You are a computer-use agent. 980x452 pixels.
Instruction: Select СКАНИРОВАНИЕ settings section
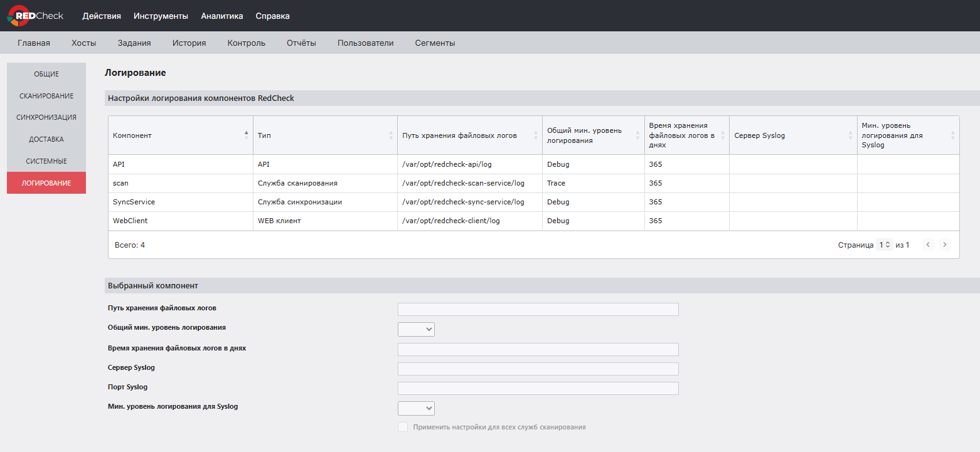46,96
